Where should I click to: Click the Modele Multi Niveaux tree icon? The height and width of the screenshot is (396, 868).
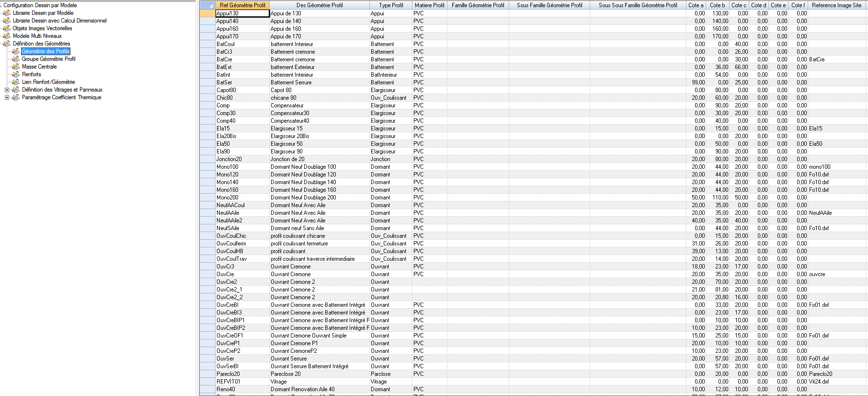7,36
